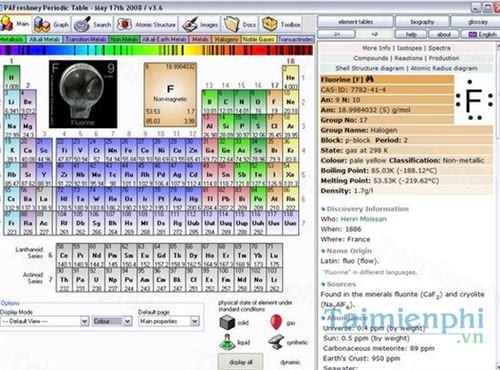Viewport: 500px width, 370px height.
Task: Follow the Henri Moissan link
Action: click(364, 219)
